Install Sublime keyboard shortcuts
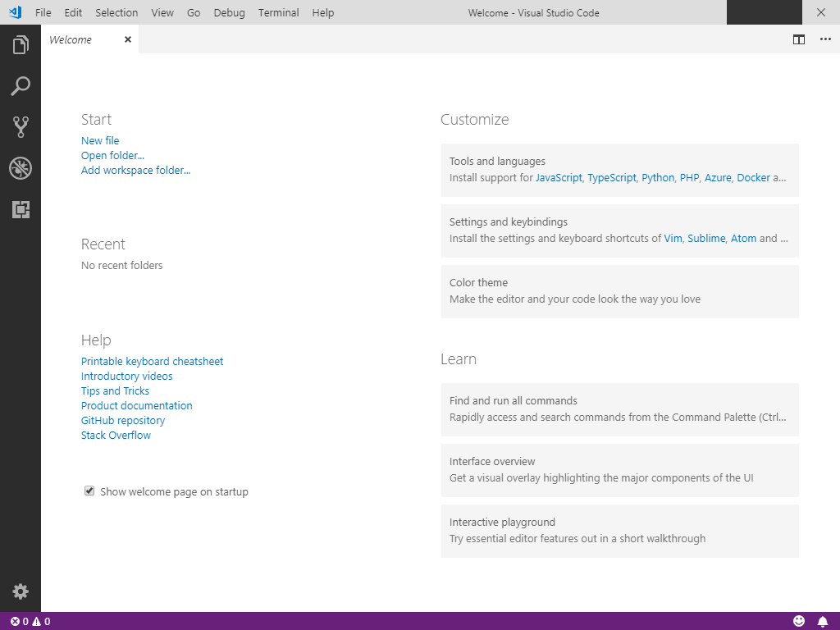Image resolution: width=840 pixels, height=630 pixels. (706, 239)
